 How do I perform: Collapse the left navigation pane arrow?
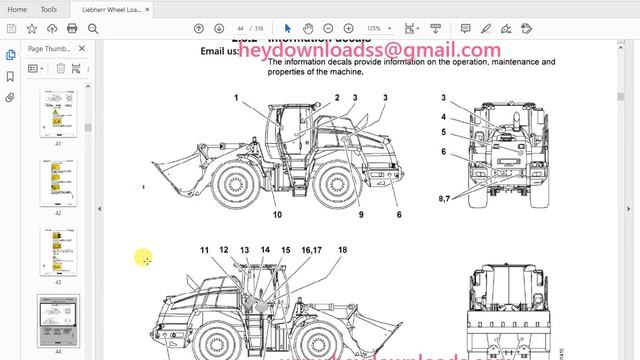coord(100,209)
